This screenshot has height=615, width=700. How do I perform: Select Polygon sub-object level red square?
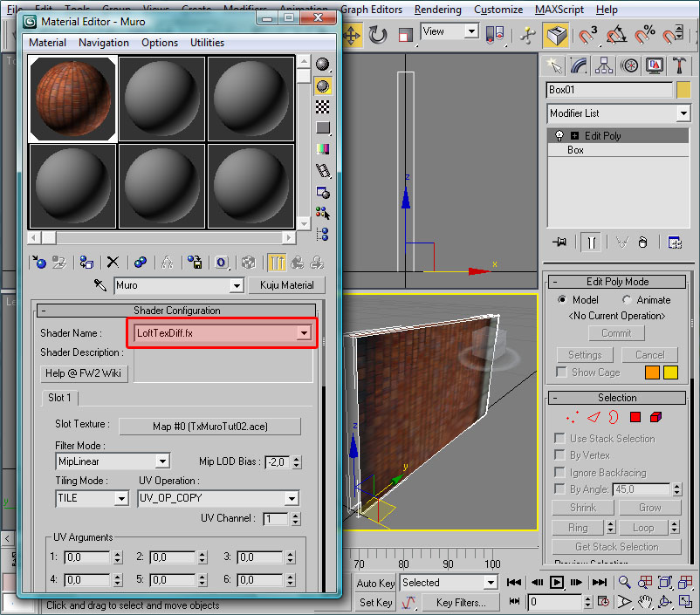point(635,418)
